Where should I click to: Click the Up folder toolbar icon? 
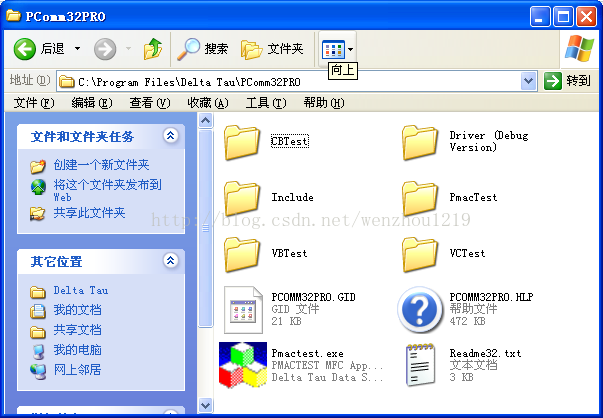[153, 49]
